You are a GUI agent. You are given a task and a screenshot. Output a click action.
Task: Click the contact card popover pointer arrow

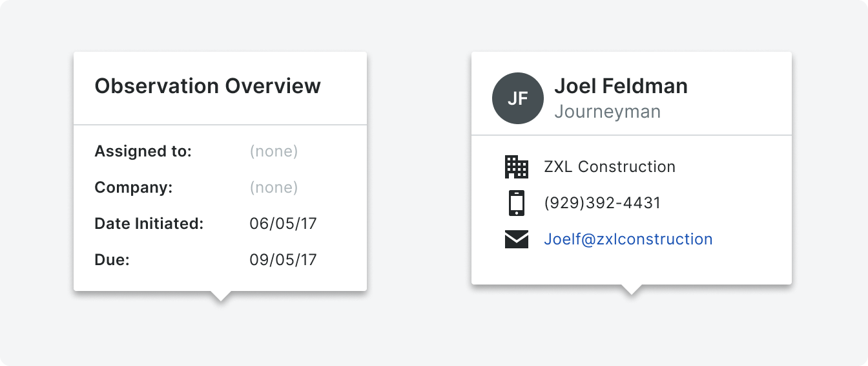[x=631, y=290]
